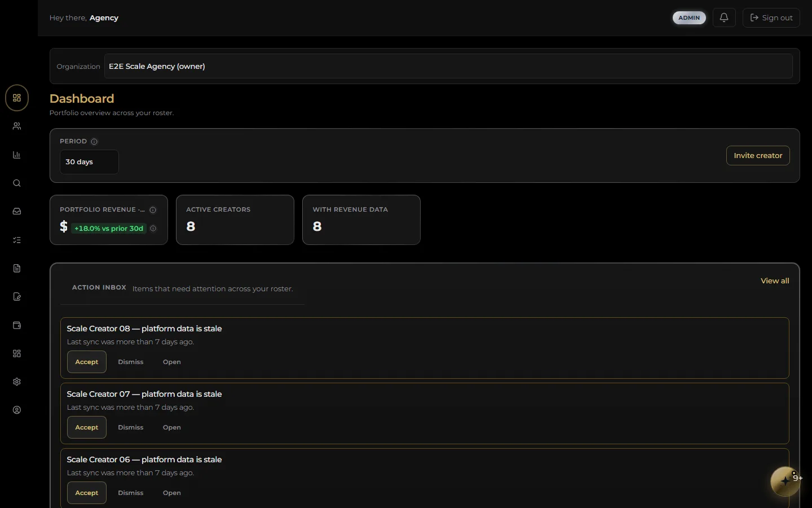Accept the Scale Creator 07 stale alert
The height and width of the screenshot is (508, 812).
pyautogui.click(x=87, y=427)
